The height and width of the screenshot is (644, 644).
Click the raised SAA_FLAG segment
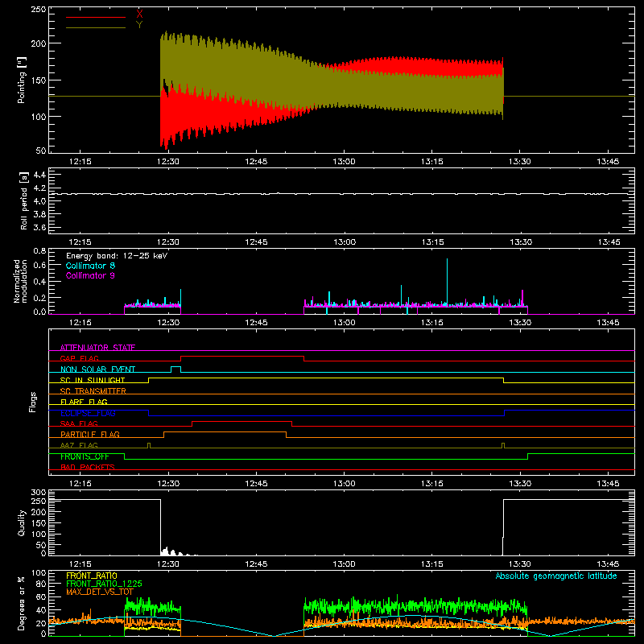(242, 421)
